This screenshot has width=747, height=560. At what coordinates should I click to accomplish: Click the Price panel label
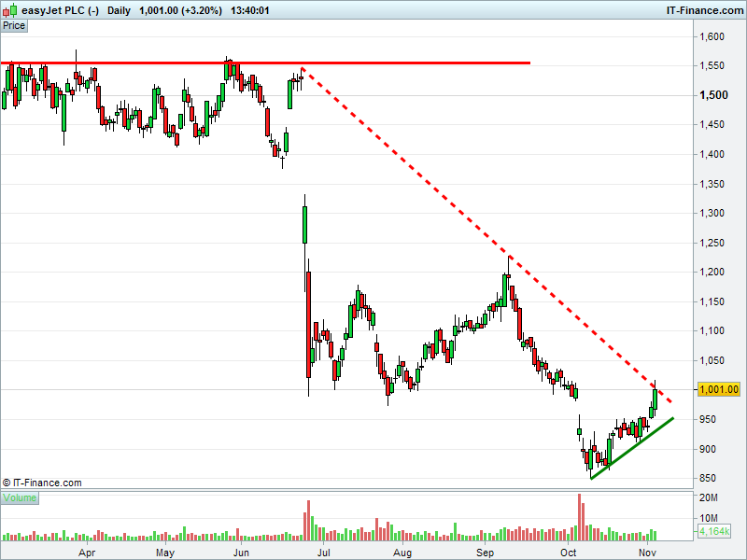coord(14,26)
